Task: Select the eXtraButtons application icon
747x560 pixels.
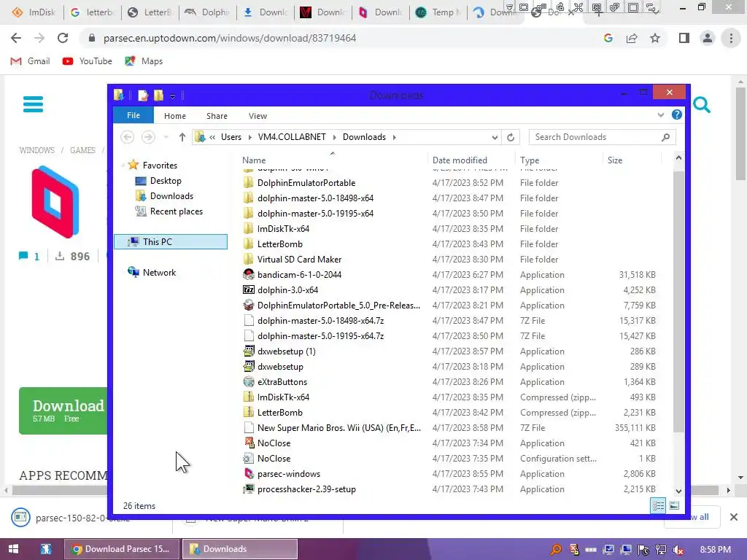Action: (249, 382)
